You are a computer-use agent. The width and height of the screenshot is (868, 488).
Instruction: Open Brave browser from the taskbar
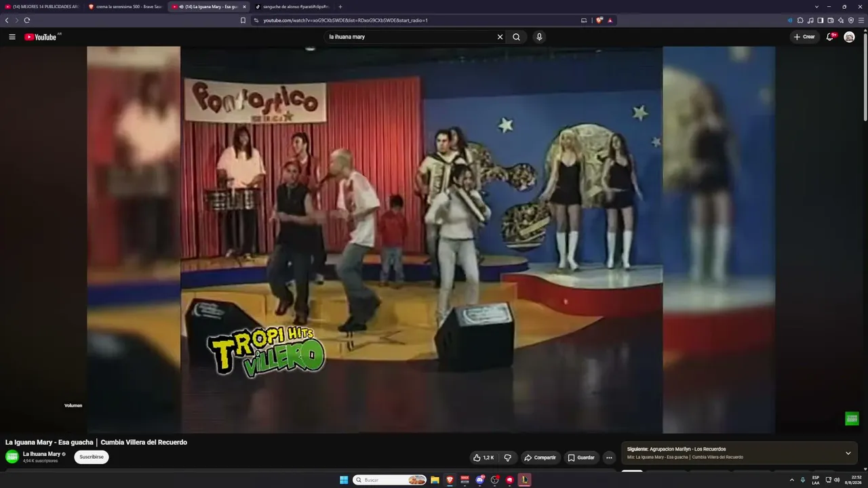coord(450,480)
